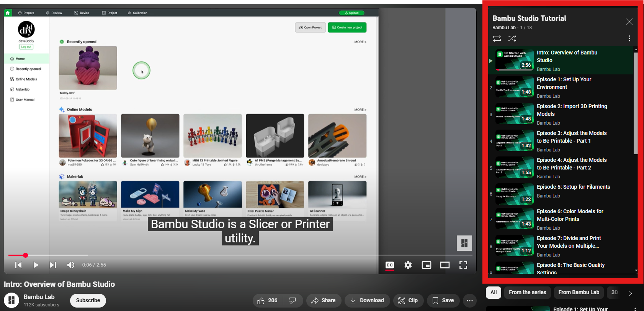The height and width of the screenshot is (311, 644).
Task: Open Bambu Lab channel name link
Action: pyautogui.click(x=39, y=297)
